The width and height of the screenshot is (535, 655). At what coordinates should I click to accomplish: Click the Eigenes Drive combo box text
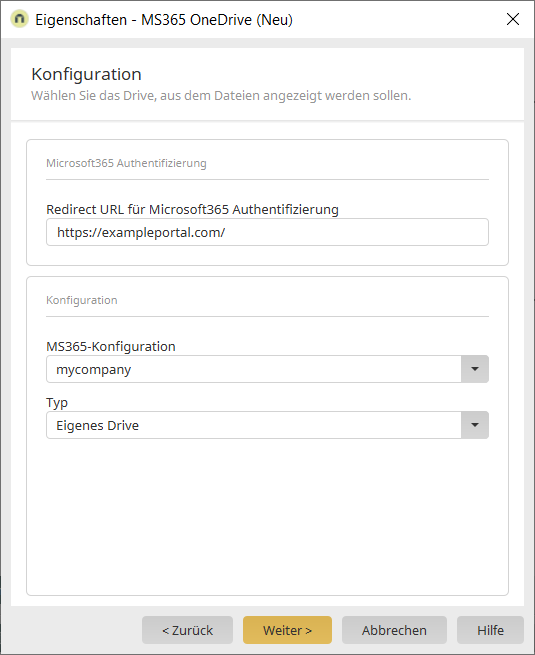click(97, 426)
